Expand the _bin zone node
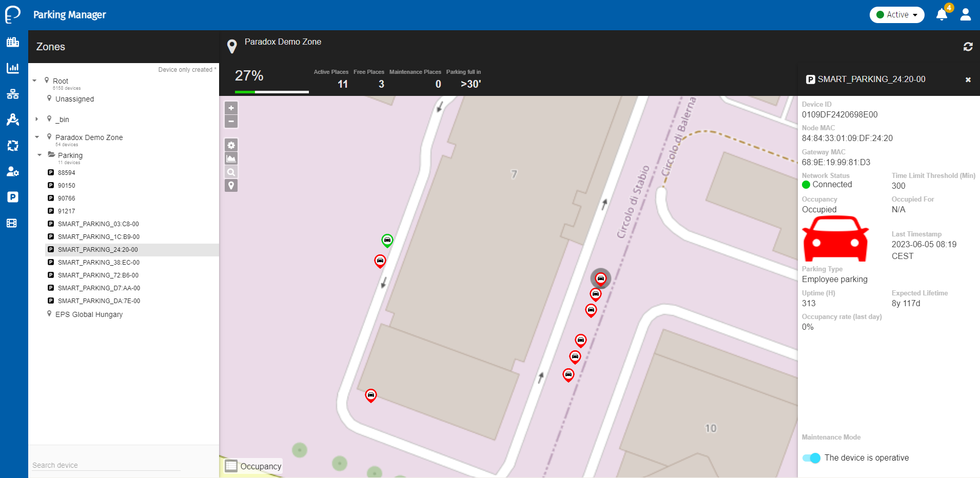The image size is (980, 478). click(x=36, y=119)
